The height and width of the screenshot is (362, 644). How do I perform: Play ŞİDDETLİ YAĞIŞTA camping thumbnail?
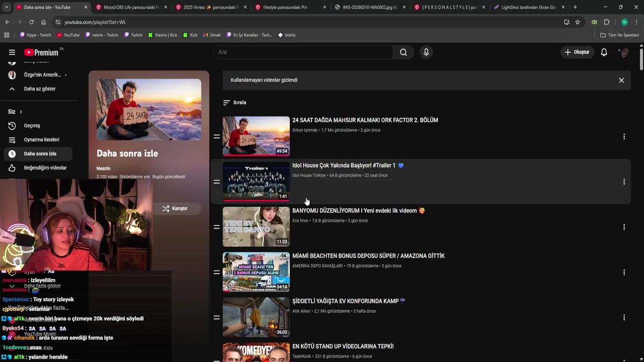coord(256,317)
